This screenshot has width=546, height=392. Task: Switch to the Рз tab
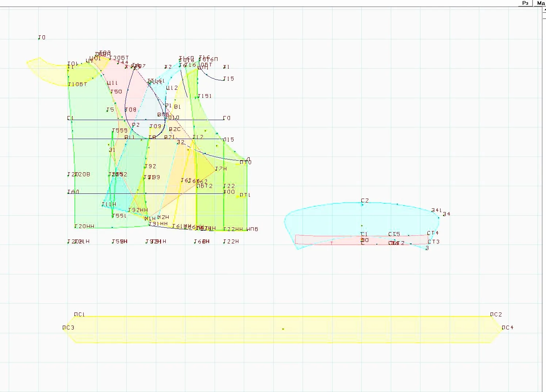[x=526, y=3]
